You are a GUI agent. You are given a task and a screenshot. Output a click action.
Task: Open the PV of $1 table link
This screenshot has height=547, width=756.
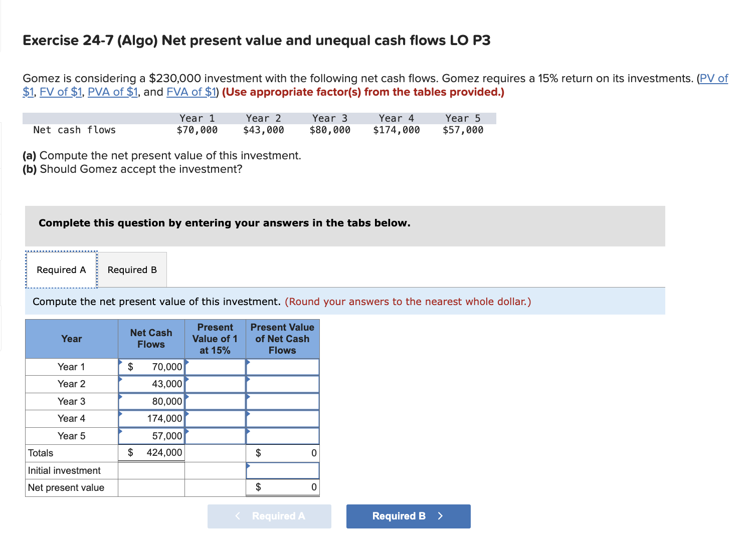coord(715,78)
